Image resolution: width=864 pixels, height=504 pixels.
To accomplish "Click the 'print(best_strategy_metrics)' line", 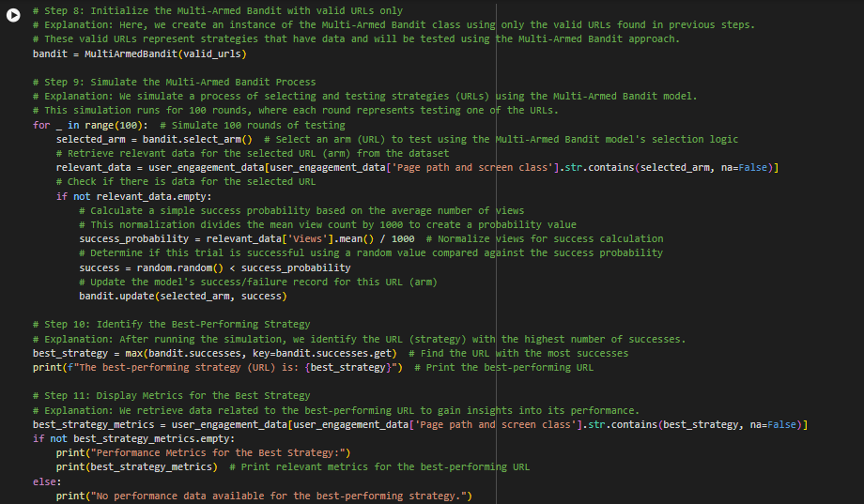I will tap(293, 467).
